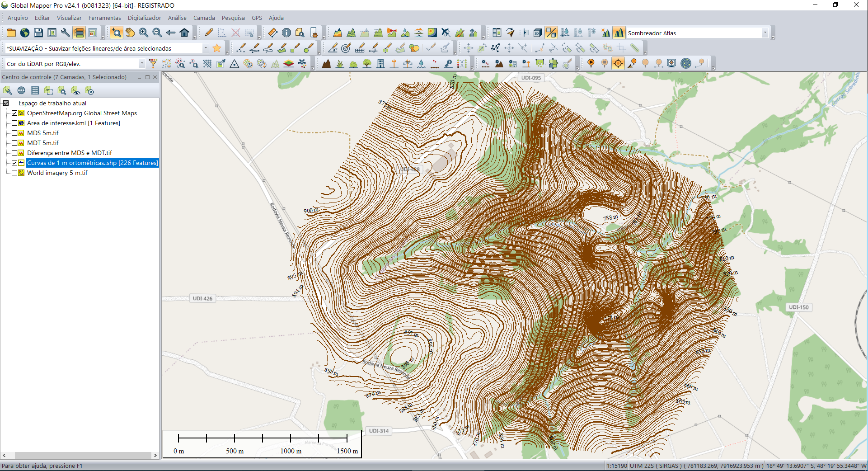Viewport: 868px width, 471px height.
Task: Open the GPS satellite radar information icon
Action: click(x=686, y=63)
